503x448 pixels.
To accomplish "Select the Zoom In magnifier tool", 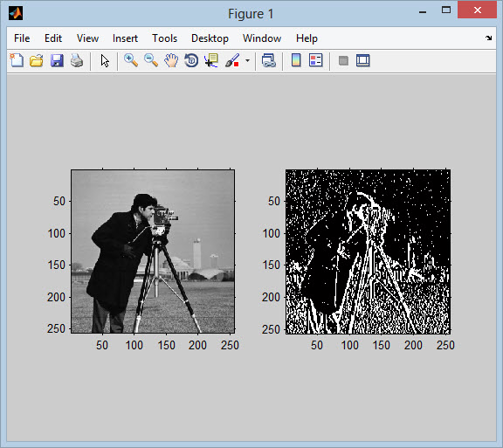I will coord(131,60).
